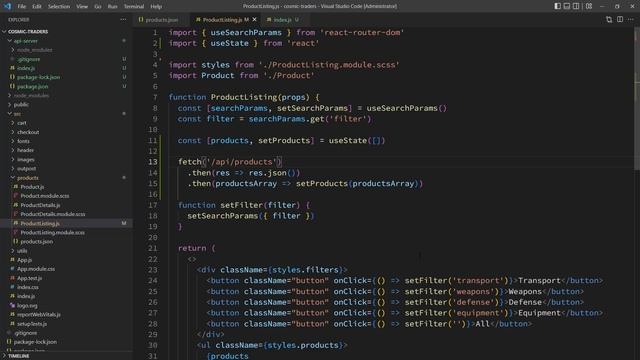Open Product.js in the explorer
Viewport: 640px width, 360px height.
[x=32, y=187]
